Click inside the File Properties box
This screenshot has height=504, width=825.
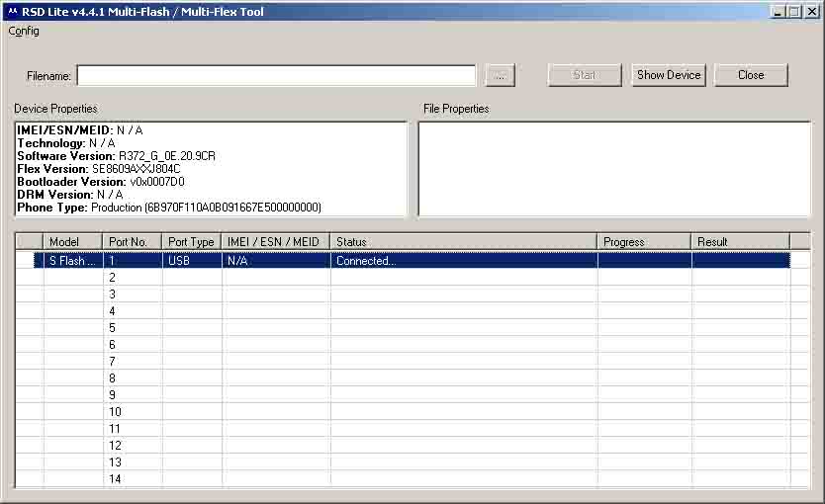614,169
